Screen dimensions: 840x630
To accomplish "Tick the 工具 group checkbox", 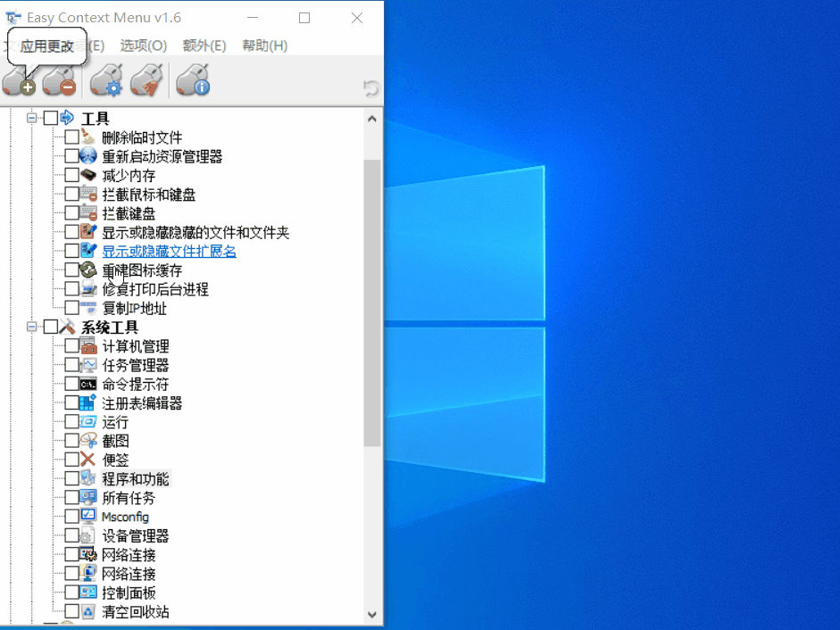I will coord(50,118).
